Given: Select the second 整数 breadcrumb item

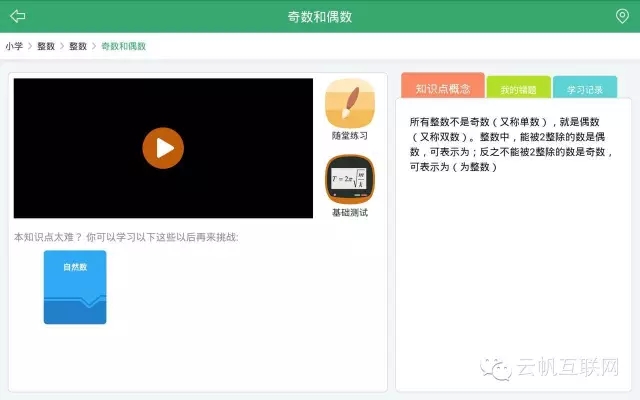Looking at the screenshot, I should [x=78, y=46].
